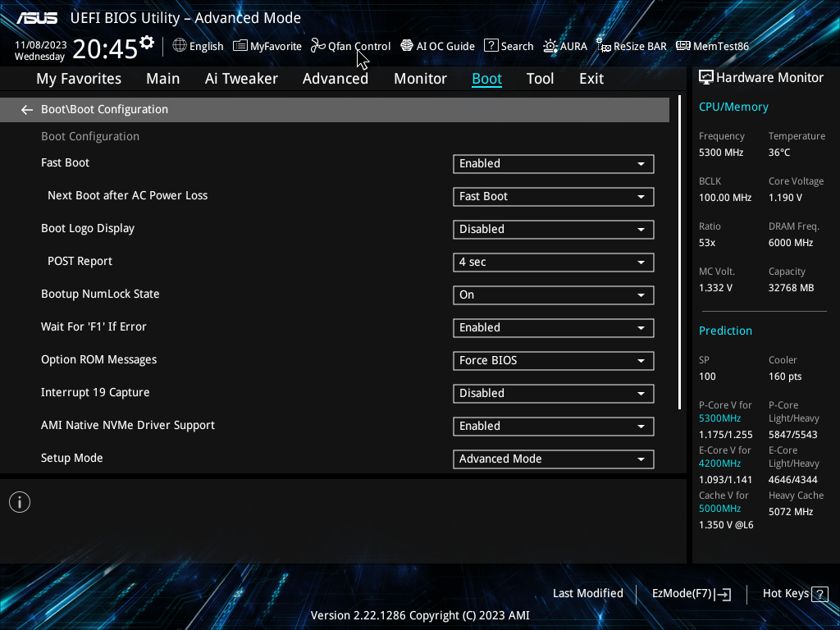Click the AI OC Guide label

click(x=445, y=47)
